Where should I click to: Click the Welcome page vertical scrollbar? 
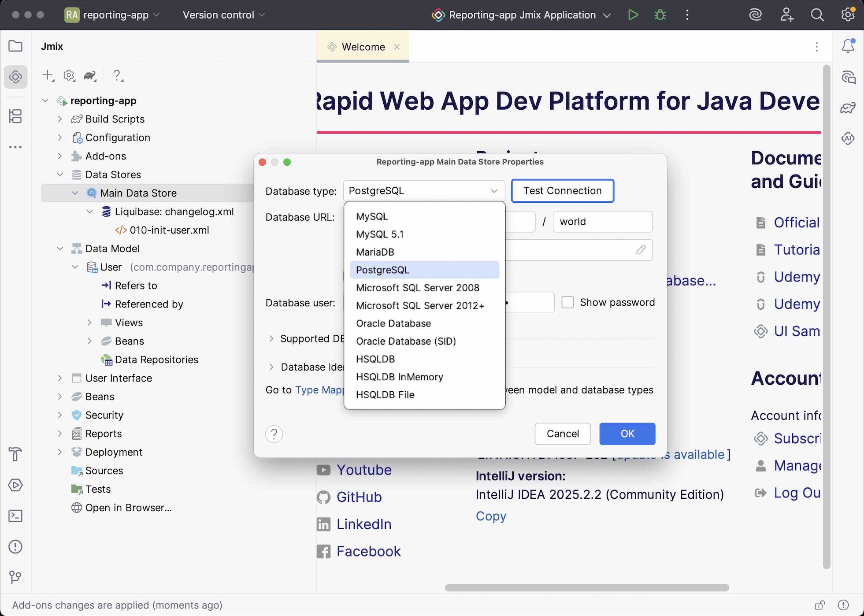pyautogui.click(x=827, y=317)
